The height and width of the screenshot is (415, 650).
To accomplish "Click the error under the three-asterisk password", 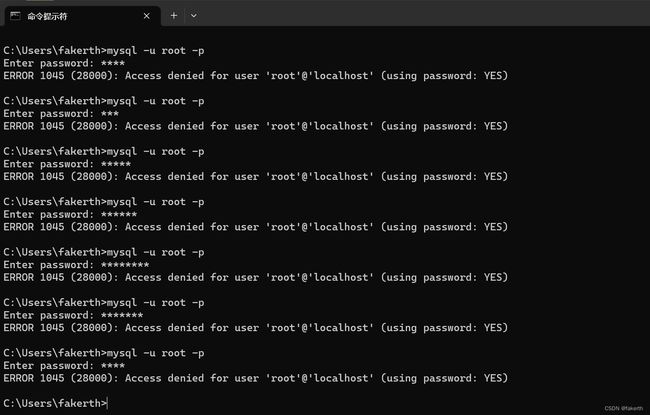I will [255, 126].
